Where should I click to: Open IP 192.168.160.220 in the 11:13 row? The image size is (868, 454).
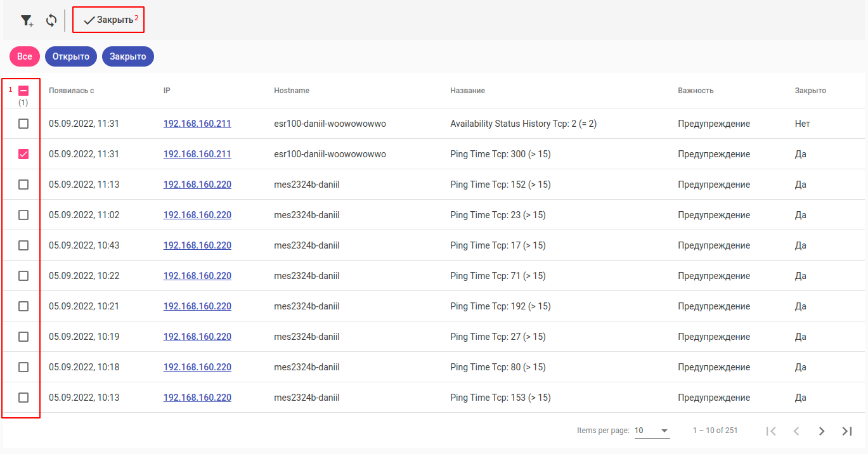197,185
